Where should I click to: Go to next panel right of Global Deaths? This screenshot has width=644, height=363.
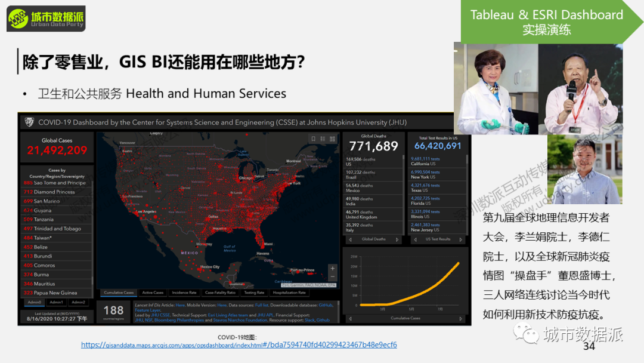[x=397, y=239]
